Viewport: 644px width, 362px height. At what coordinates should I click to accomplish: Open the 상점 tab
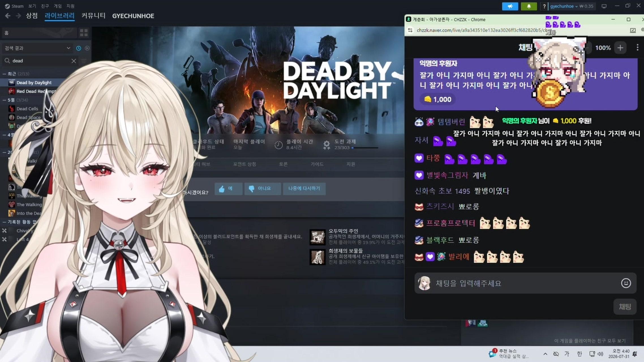(x=32, y=16)
